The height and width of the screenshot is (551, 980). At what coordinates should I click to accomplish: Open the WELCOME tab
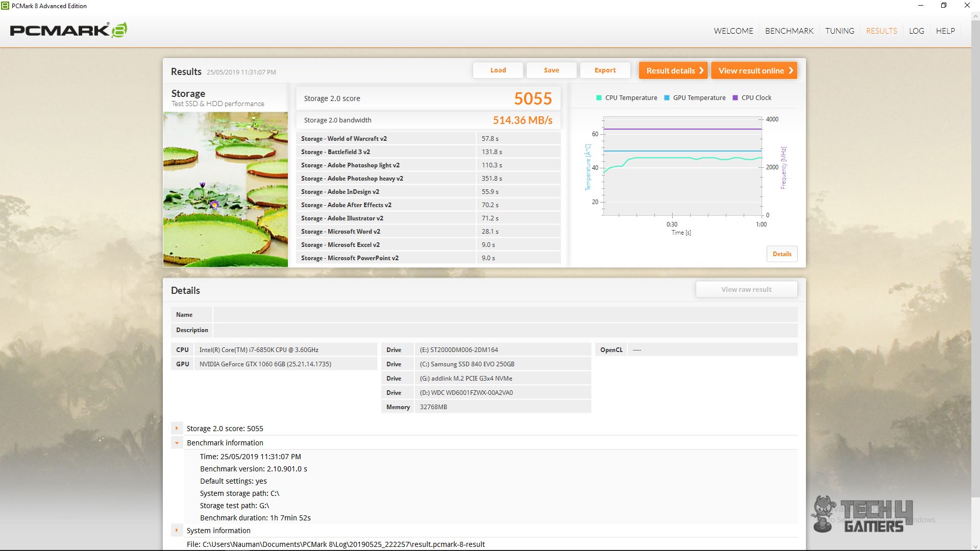click(733, 31)
